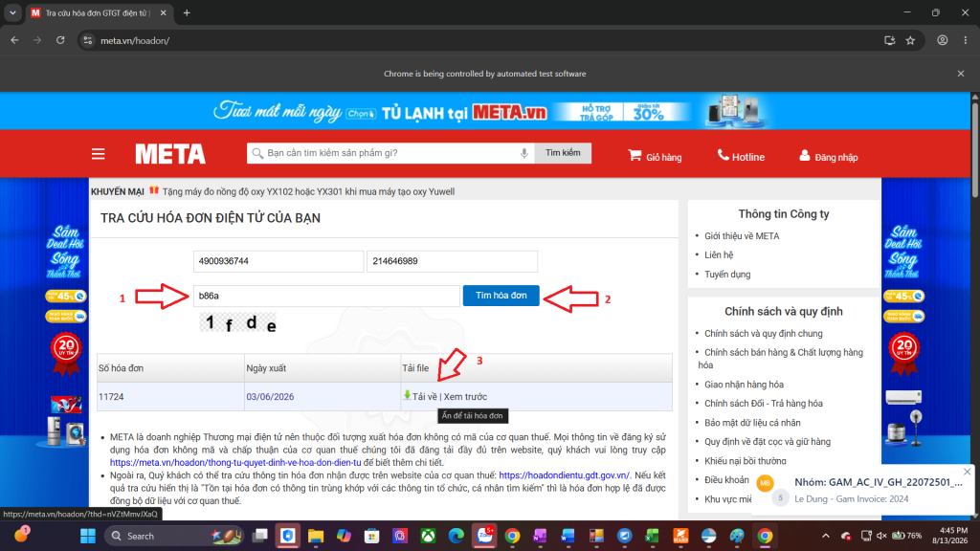The width and height of the screenshot is (980, 551).
Task: Click the install app icon in address bar
Action: click(x=889, y=40)
